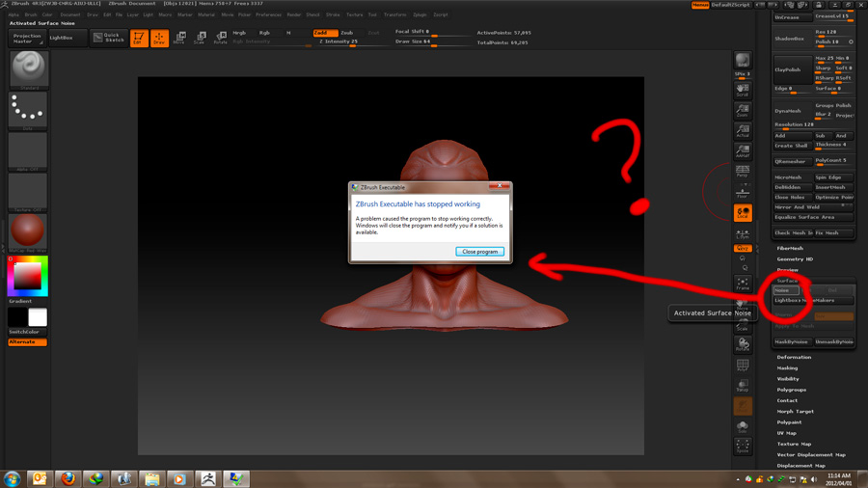Set view to Actual size icon
The image size is (868, 488).
[x=743, y=130]
